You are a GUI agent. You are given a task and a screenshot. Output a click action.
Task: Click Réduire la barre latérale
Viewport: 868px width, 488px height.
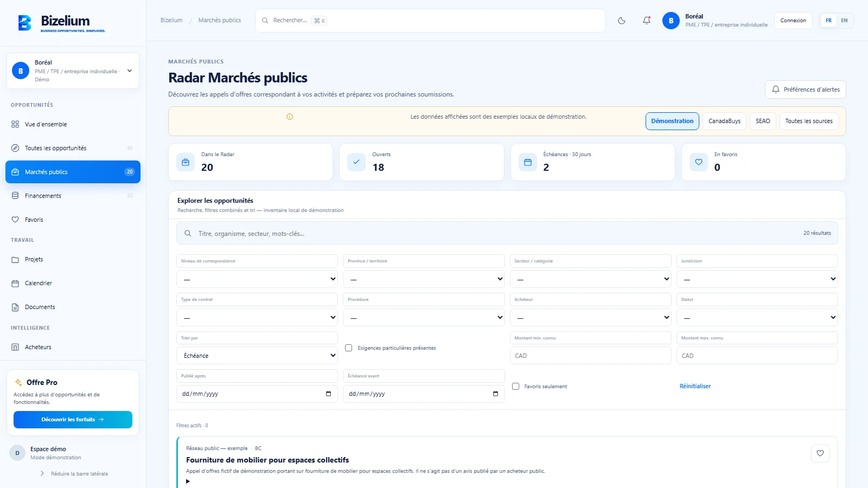pos(74,473)
